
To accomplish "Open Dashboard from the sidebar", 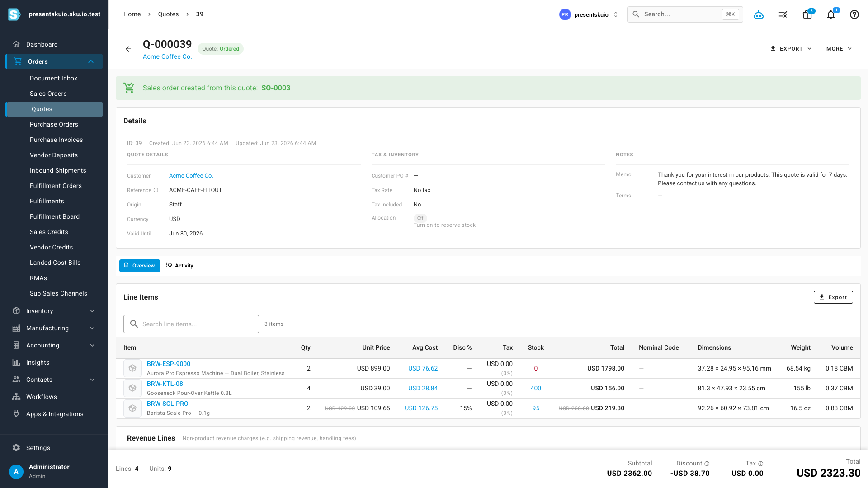I will 54,44.
